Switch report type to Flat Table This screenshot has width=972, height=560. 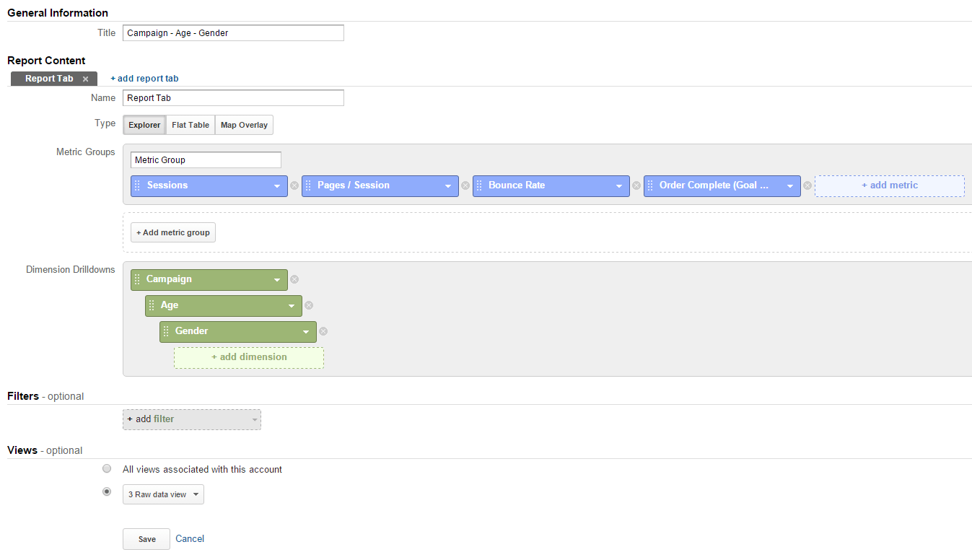click(191, 125)
